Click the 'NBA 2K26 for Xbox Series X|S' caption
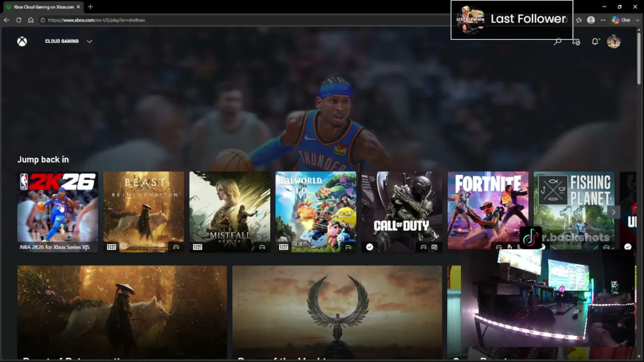 tap(55, 247)
